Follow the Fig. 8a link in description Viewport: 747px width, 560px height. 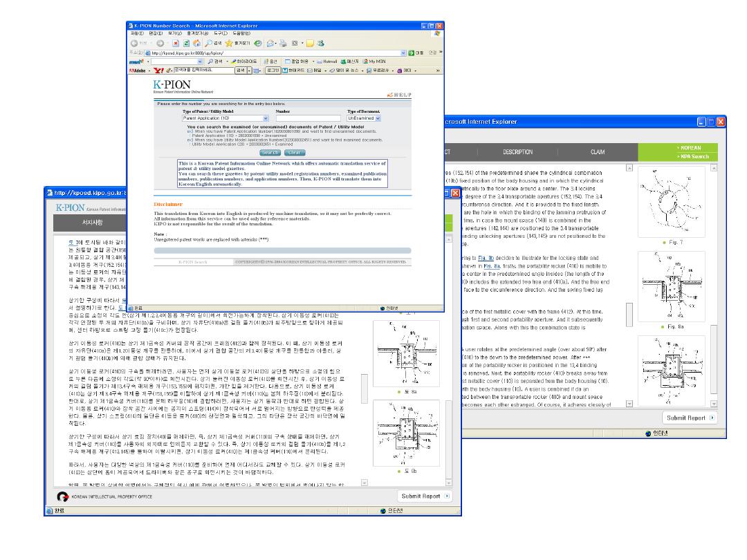tap(491, 267)
